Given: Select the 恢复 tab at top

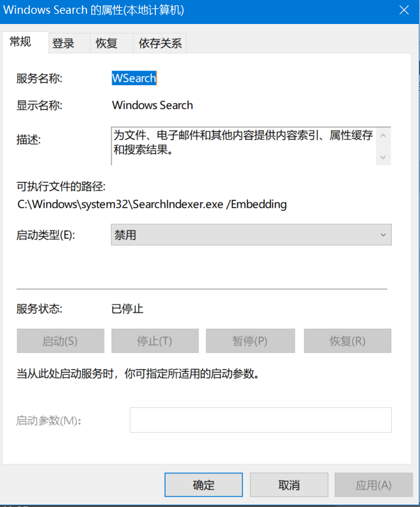Looking at the screenshot, I should [106, 43].
